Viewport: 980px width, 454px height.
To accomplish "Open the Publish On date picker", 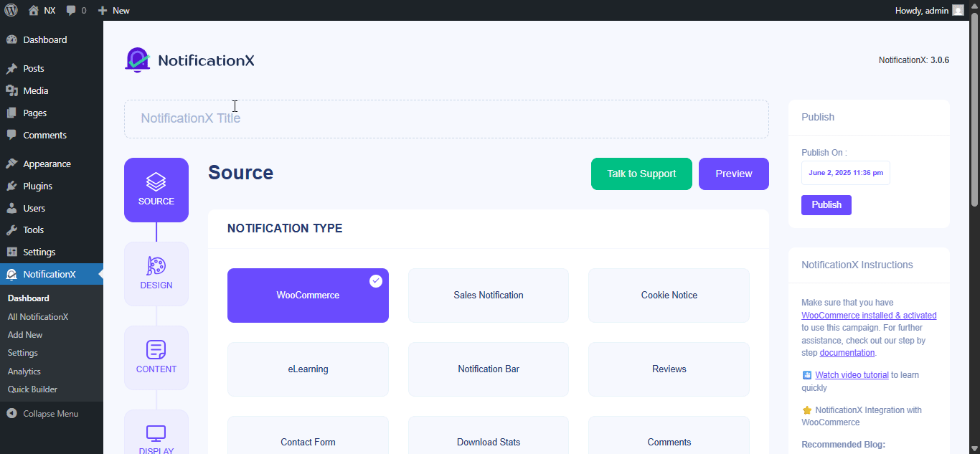I will pos(846,173).
